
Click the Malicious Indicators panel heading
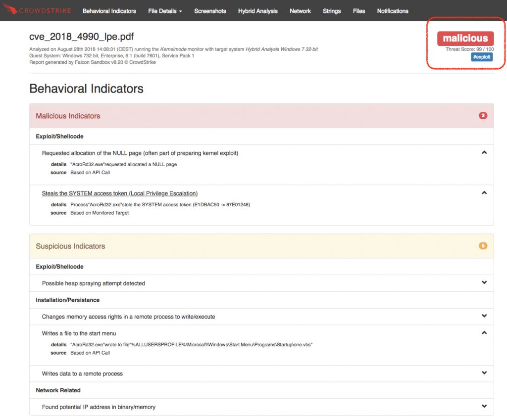[x=68, y=116]
